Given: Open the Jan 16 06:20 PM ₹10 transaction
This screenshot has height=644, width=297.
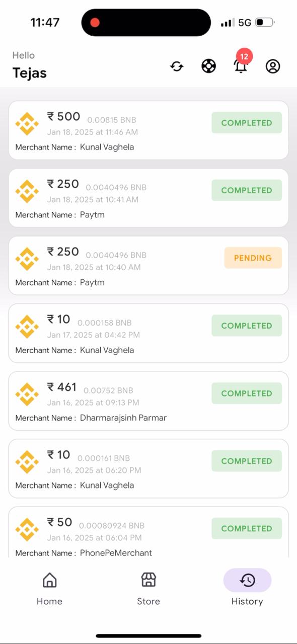Looking at the screenshot, I should (x=148, y=468).
